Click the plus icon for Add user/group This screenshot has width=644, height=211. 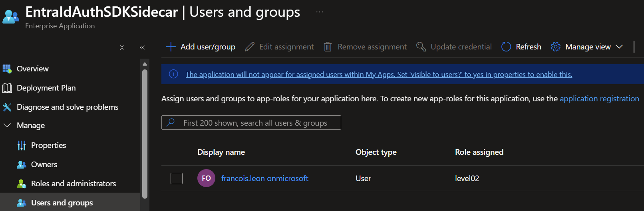(x=171, y=47)
